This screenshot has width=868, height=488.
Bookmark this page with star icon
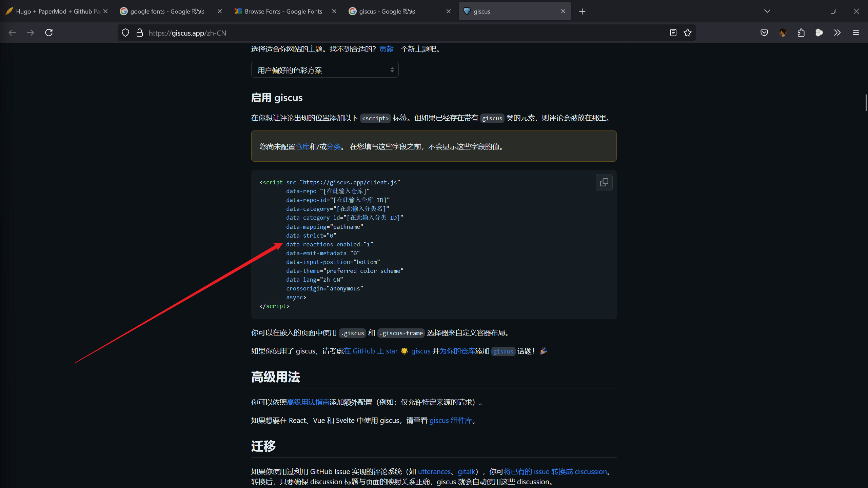coord(688,33)
